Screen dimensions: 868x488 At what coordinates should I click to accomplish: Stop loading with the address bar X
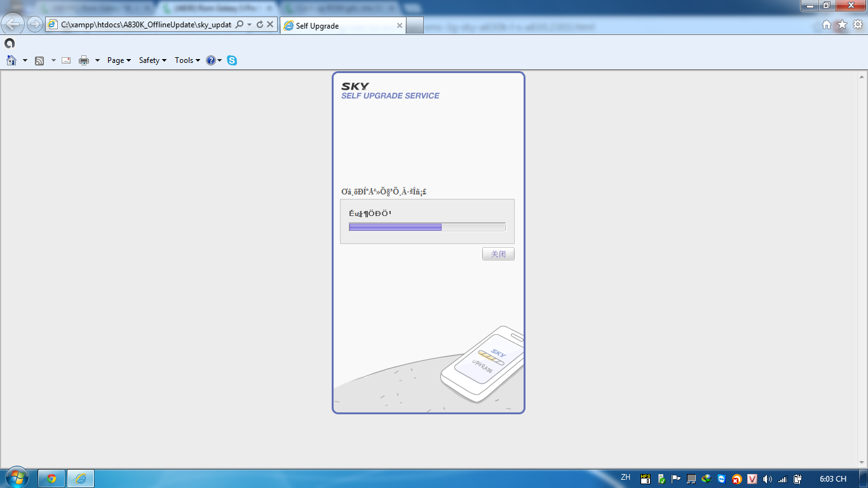tap(269, 24)
